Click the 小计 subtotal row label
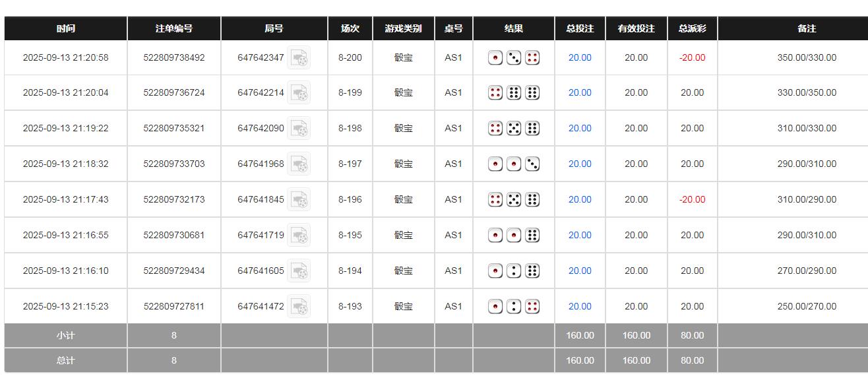 66,336
